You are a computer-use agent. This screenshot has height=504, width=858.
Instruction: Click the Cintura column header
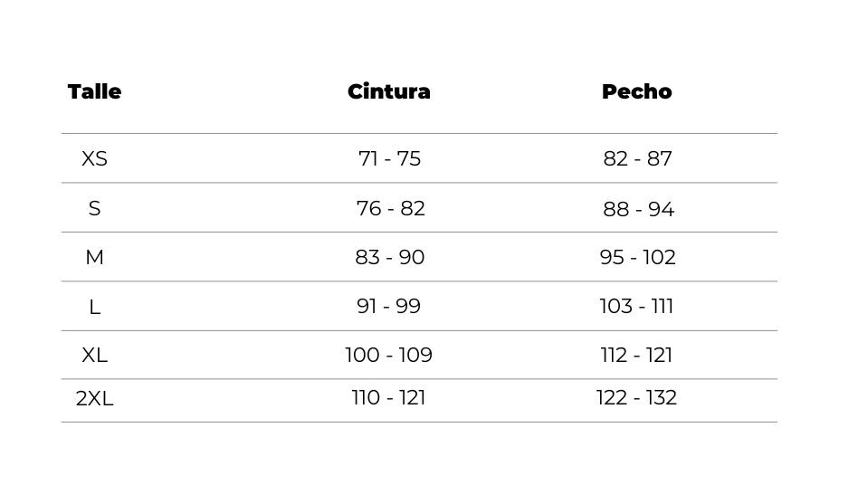pos(389,91)
